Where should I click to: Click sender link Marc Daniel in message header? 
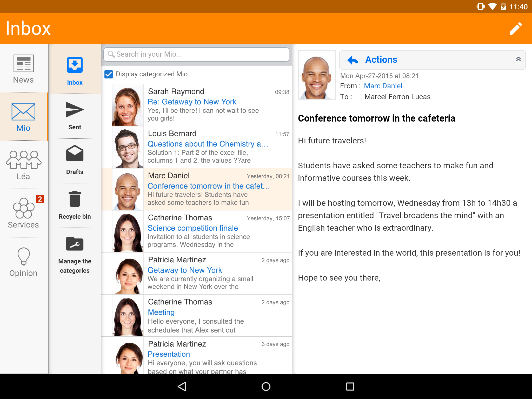pos(383,86)
